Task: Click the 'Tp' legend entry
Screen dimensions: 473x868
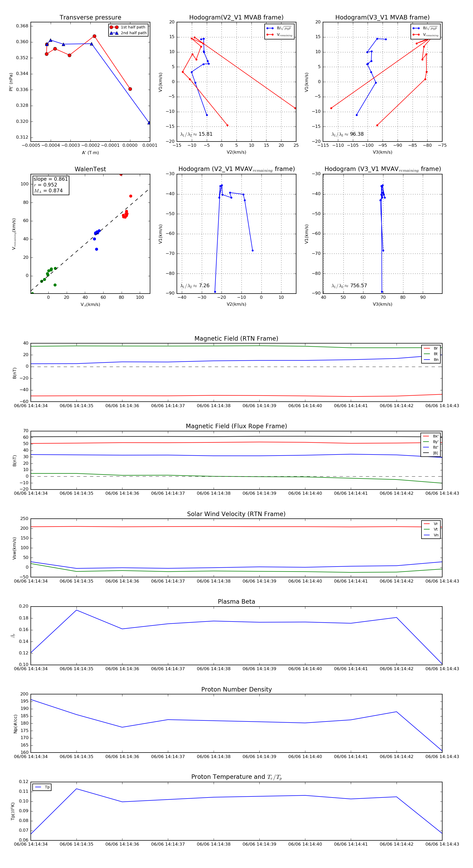Action: 42,787
